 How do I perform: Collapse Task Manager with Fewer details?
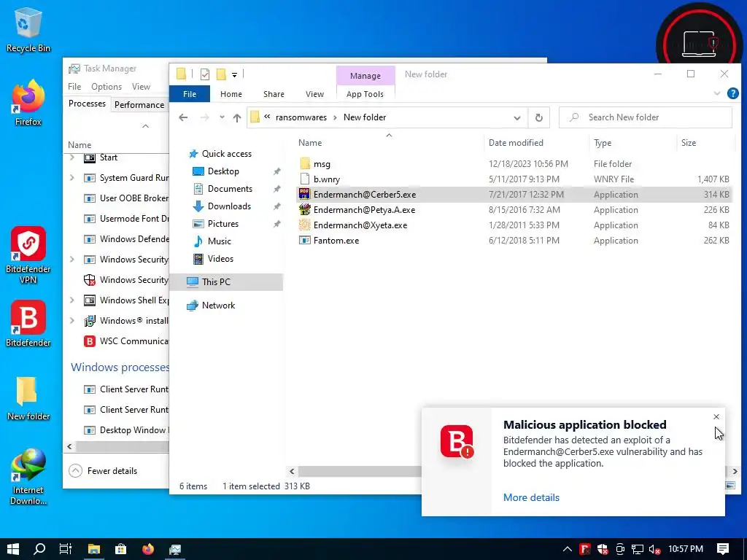[103, 470]
